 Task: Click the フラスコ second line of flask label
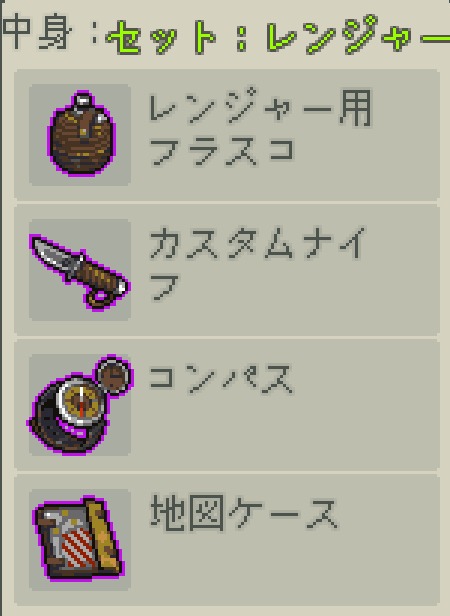pyautogui.click(x=222, y=152)
